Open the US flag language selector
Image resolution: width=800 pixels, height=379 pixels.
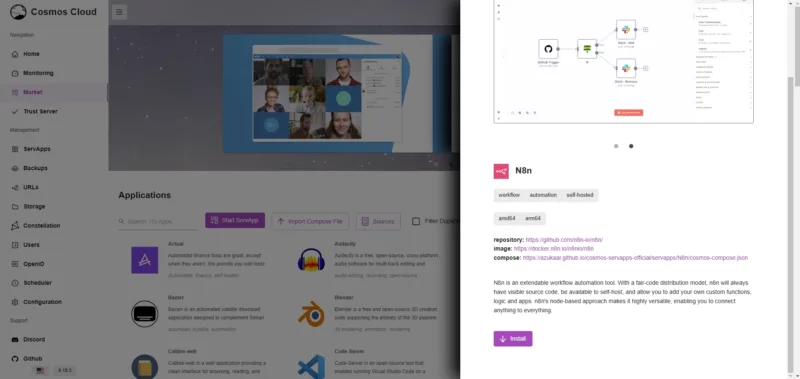point(40,371)
